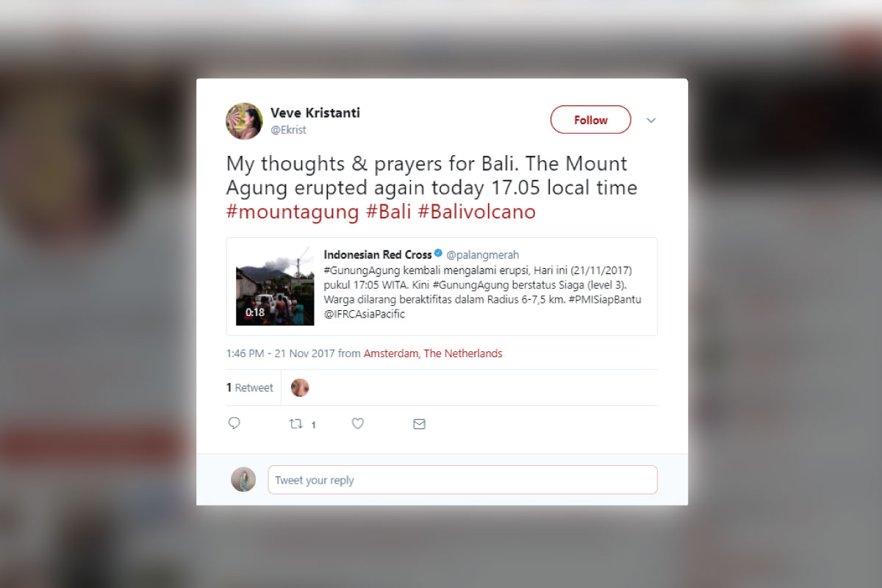Screen dimensions: 882x588
Task: Click in the Tweet your reply field
Action: [x=463, y=480]
